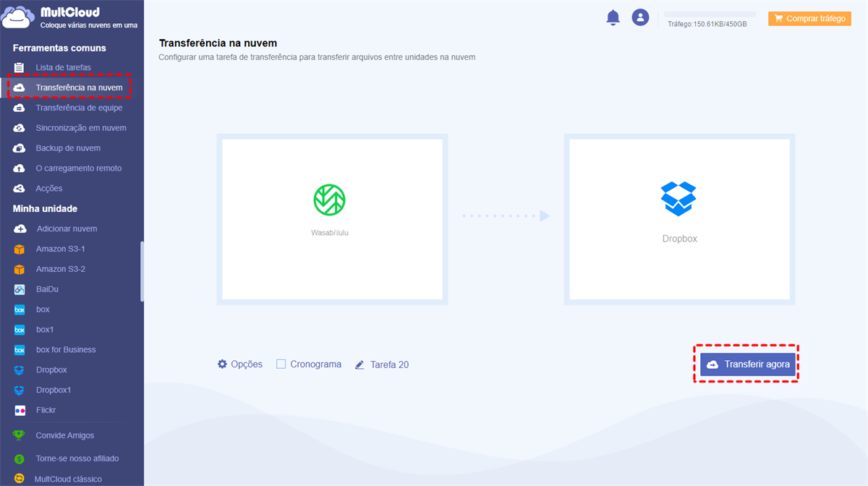Click the box drive icon
The height and width of the screenshot is (486, 868).
[x=20, y=310]
